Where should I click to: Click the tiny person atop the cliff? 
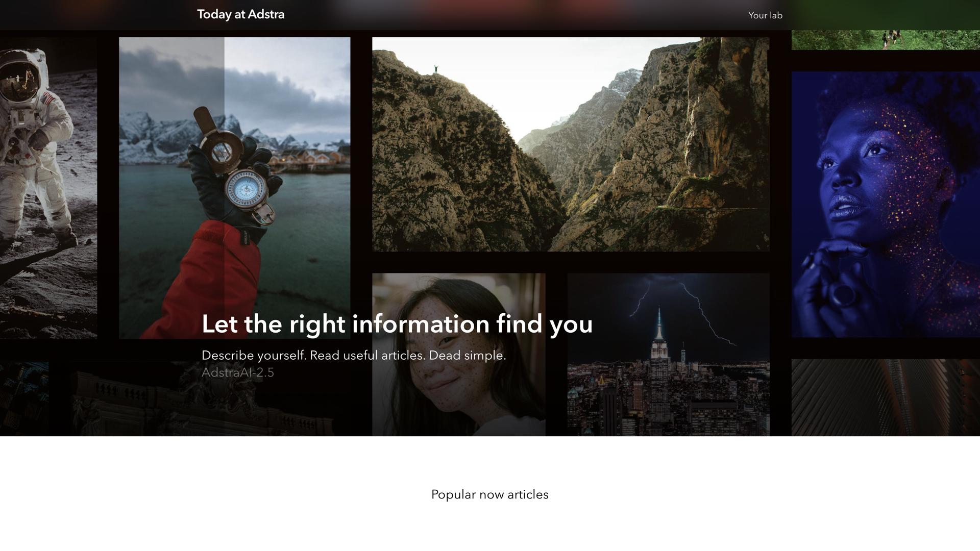[436, 69]
